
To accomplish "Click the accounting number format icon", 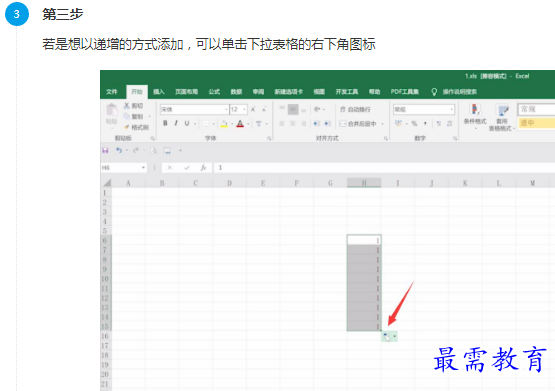I will pos(399,123).
